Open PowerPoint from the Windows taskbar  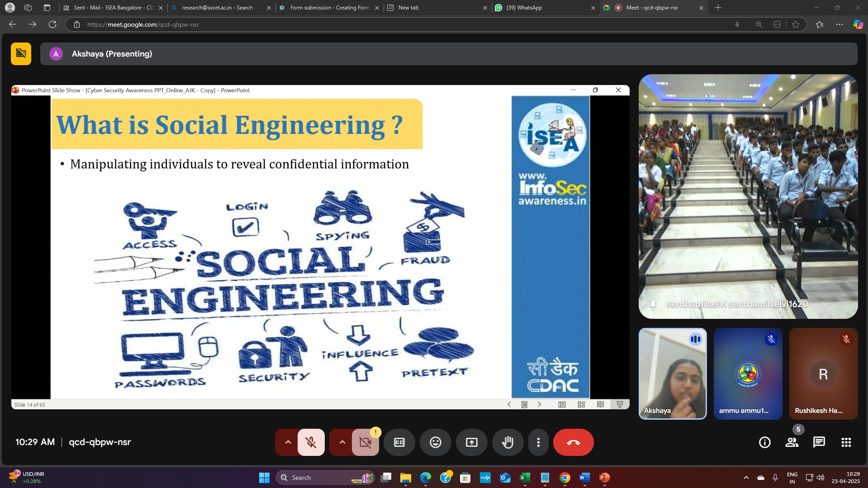click(x=604, y=478)
